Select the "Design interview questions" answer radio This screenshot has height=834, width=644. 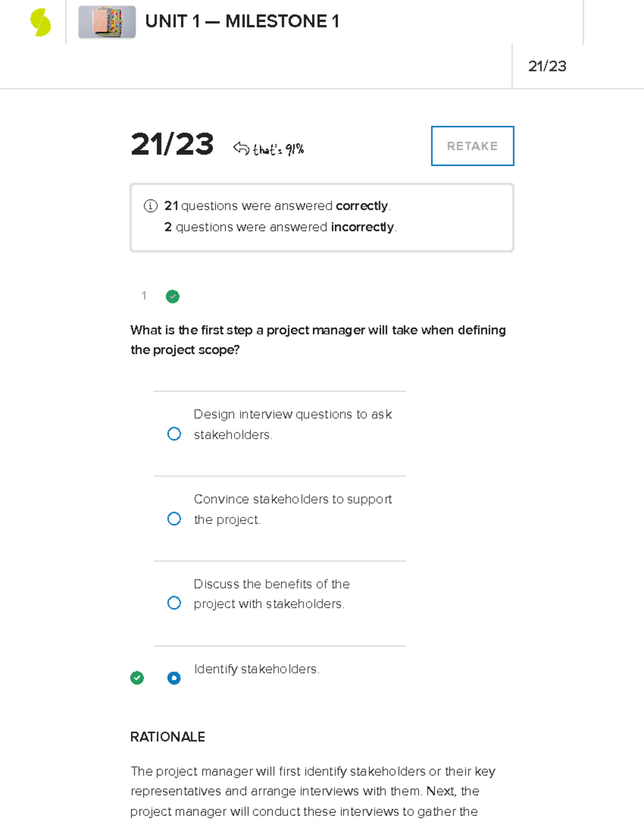coord(174,433)
